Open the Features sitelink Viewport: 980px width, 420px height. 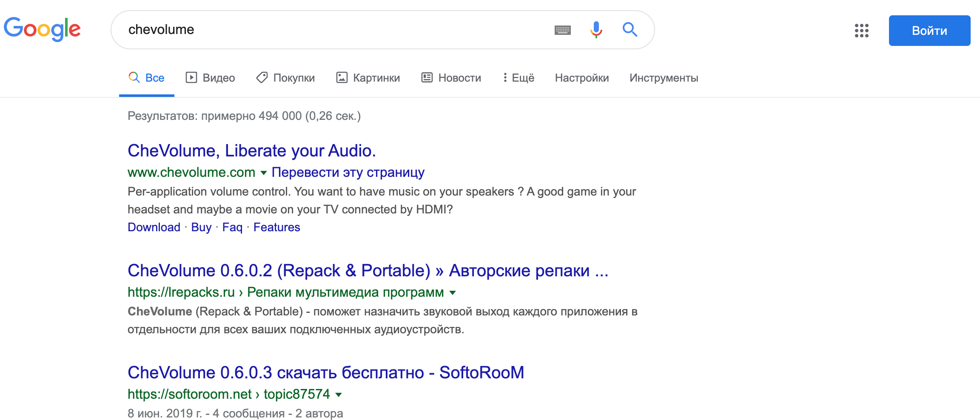277,227
